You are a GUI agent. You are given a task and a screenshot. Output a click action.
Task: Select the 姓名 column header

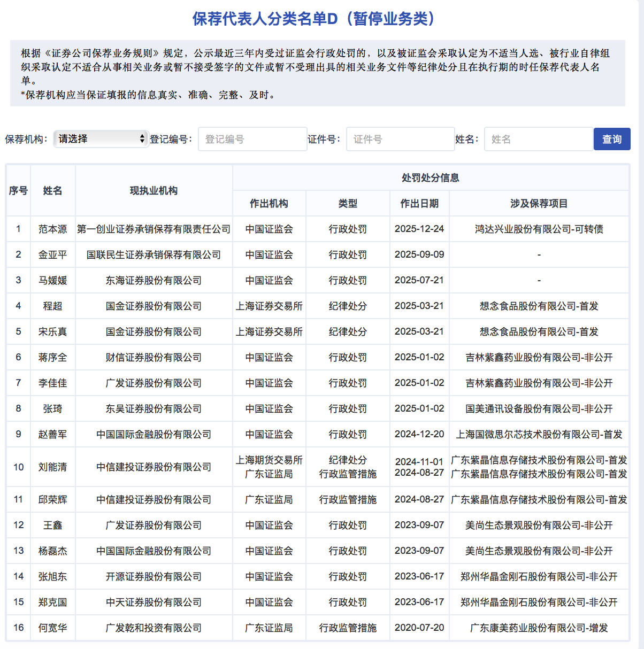(52, 190)
